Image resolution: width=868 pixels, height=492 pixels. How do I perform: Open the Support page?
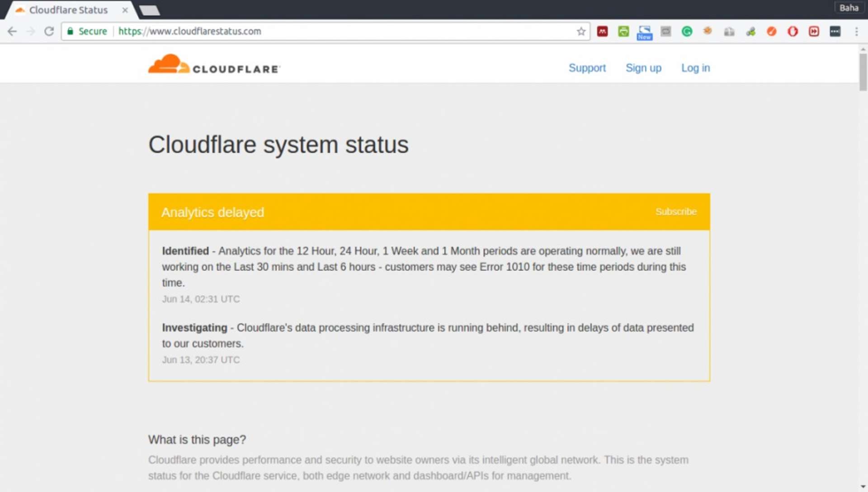pyautogui.click(x=587, y=68)
